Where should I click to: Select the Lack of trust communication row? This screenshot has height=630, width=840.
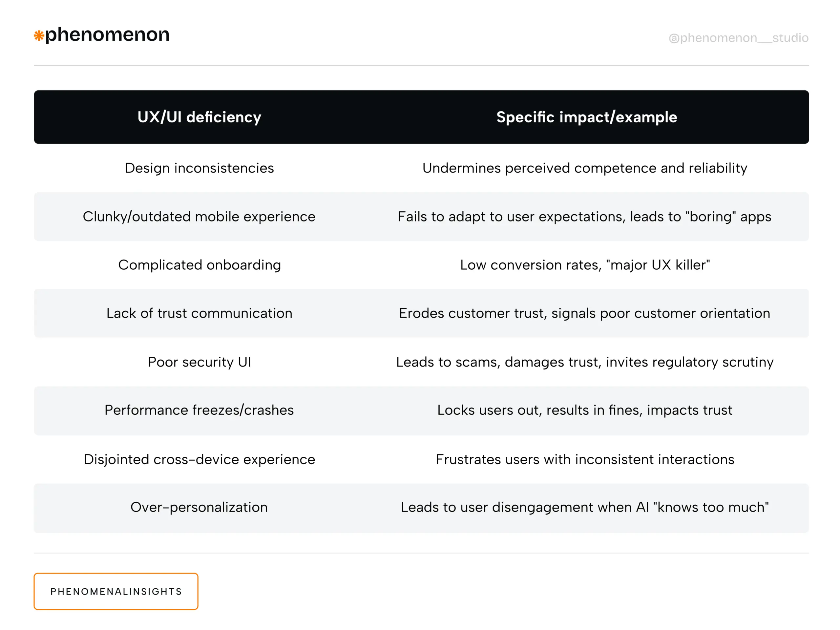(199, 313)
